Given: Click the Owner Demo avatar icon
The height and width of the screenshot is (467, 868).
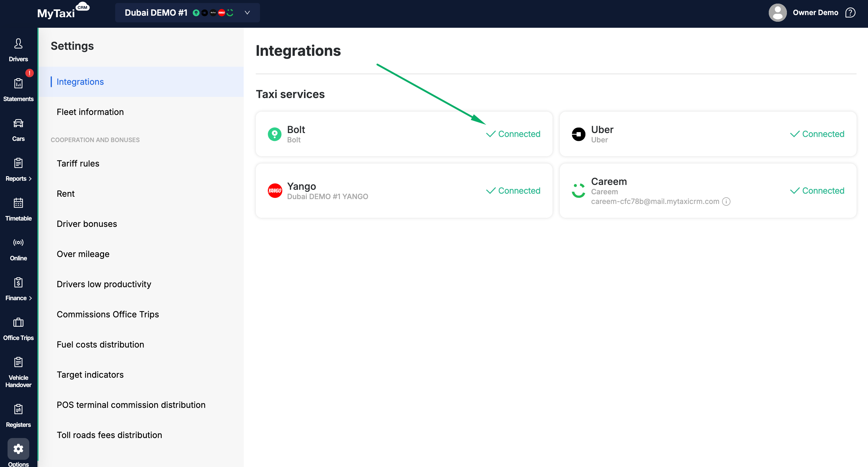Looking at the screenshot, I should pyautogui.click(x=777, y=13).
